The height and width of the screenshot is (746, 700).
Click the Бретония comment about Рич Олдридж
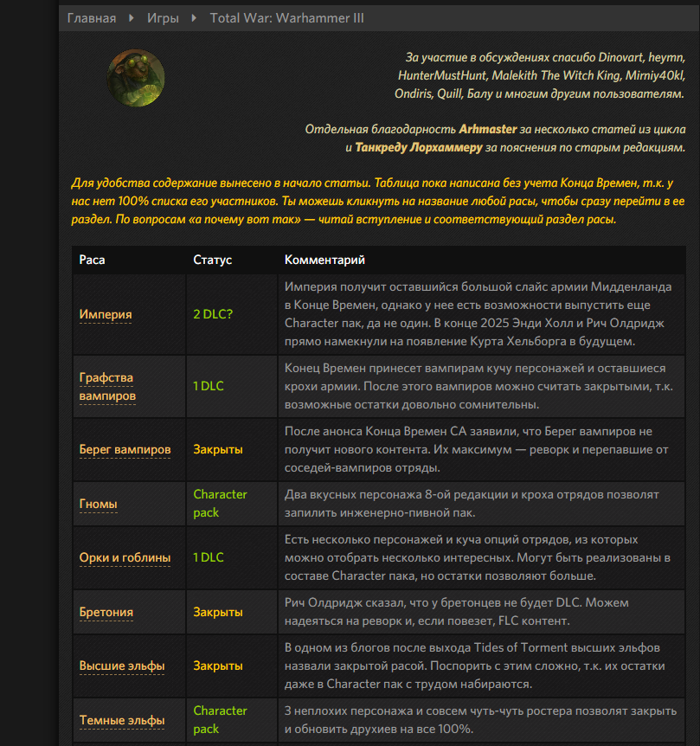tap(457, 612)
